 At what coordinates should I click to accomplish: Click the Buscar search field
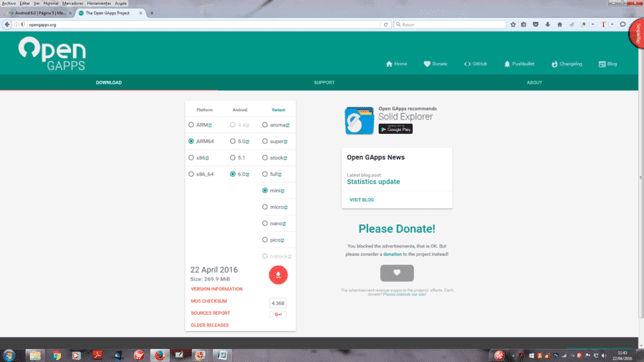(450, 24)
